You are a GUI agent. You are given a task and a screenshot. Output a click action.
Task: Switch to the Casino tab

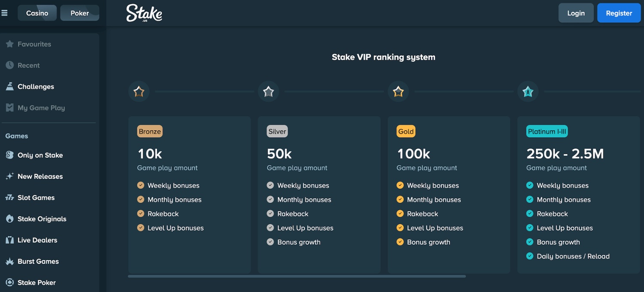pyautogui.click(x=37, y=13)
